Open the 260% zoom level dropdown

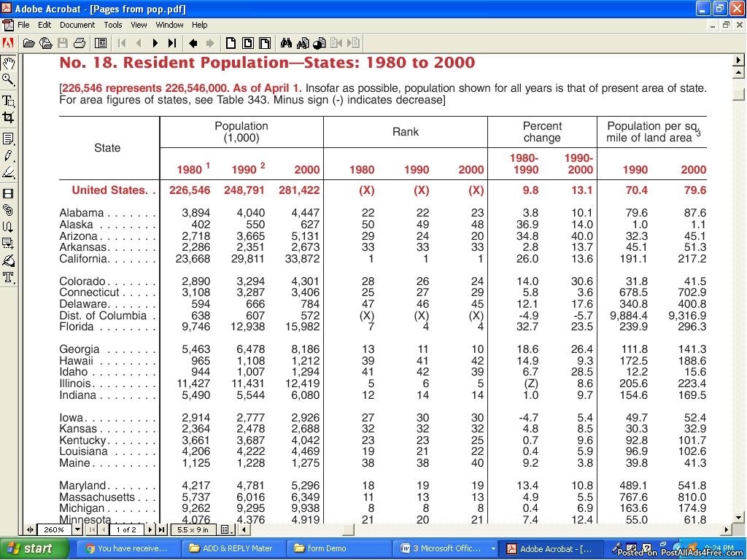tap(79, 529)
